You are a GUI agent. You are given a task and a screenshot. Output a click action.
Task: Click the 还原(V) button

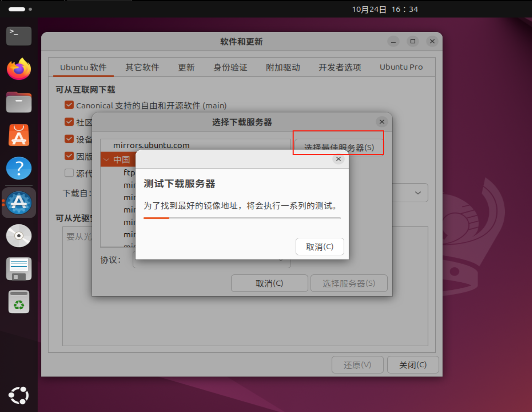[357, 365]
